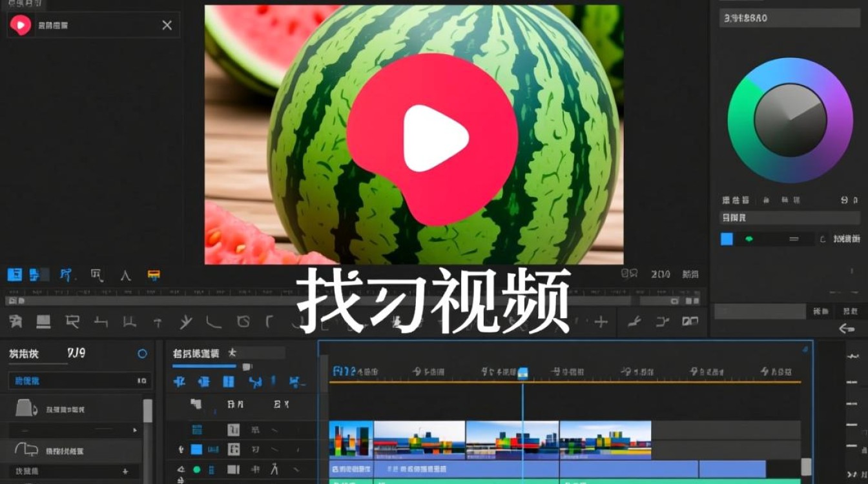Screen dimensions: 868x484
Task: Click the input field above the color wheel
Action: click(x=790, y=19)
